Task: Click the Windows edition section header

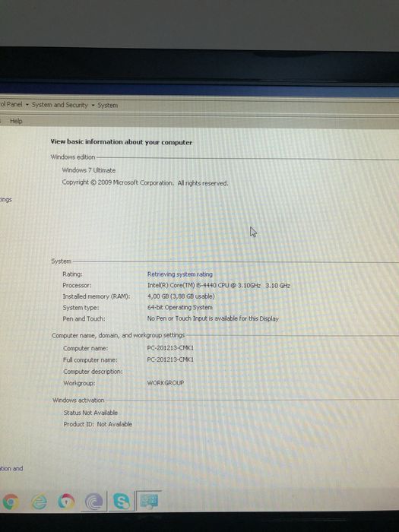Action: pos(73,157)
